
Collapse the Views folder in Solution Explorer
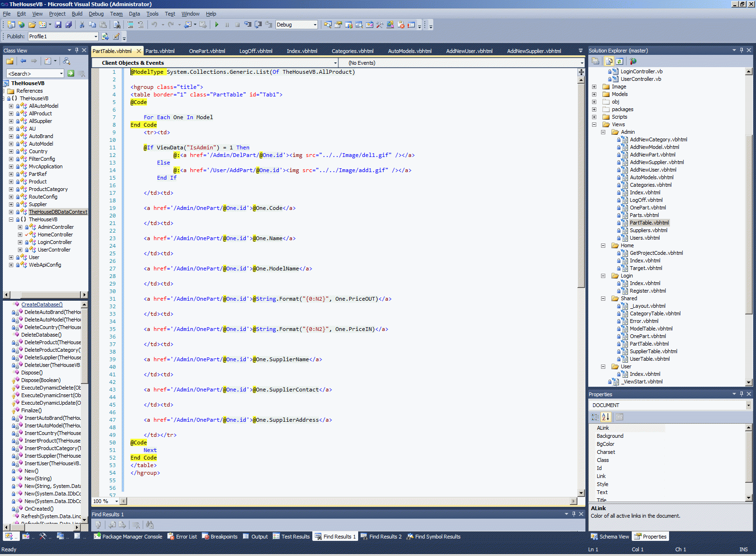point(594,124)
